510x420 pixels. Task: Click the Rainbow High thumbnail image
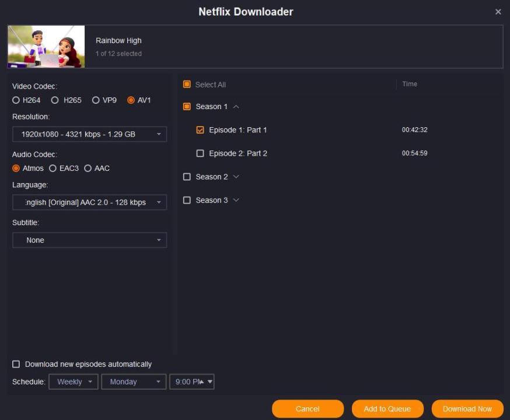46,47
